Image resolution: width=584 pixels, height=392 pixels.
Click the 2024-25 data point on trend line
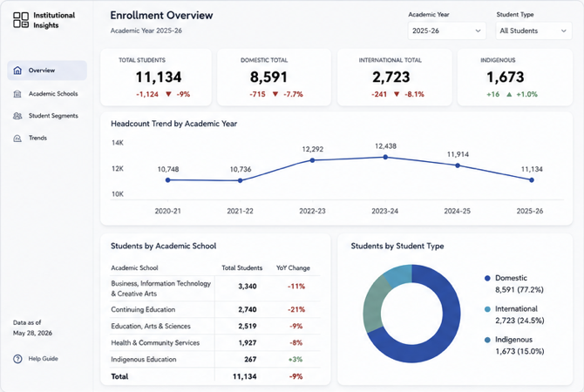(x=458, y=166)
